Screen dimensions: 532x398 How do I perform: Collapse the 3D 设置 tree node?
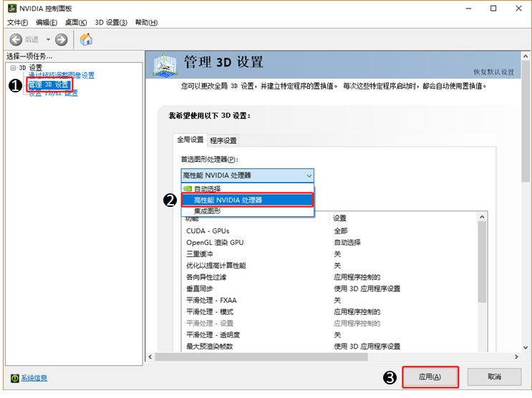13,68
